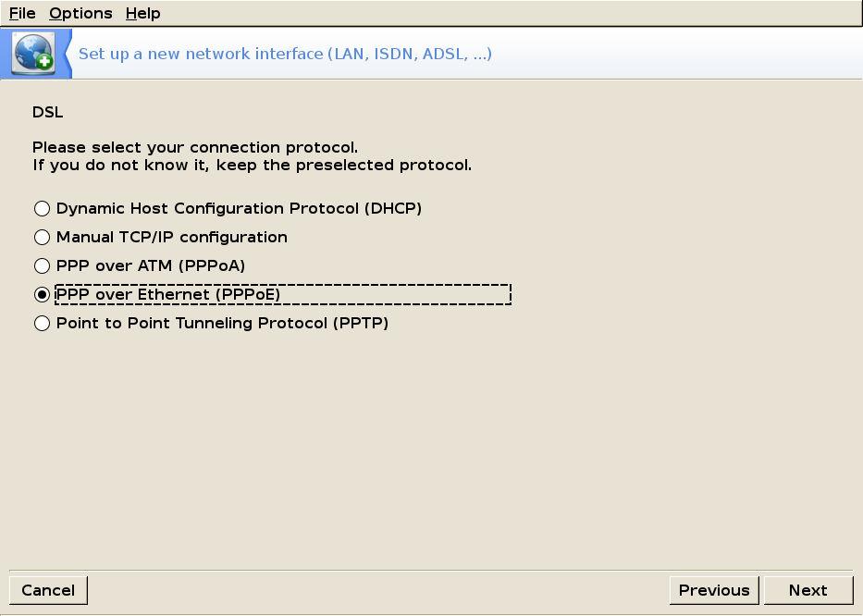
Task: Go back with the Previous button
Action: tap(714, 590)
